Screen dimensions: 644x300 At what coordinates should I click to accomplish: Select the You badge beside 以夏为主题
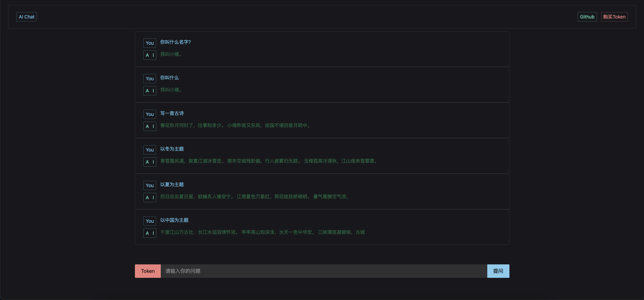pos(150,185)
